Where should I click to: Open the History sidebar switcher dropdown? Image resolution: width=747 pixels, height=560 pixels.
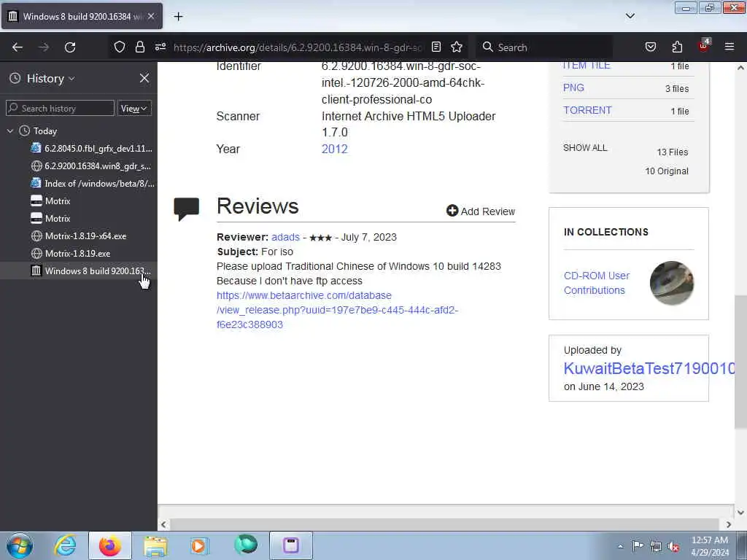pos(50,79)
